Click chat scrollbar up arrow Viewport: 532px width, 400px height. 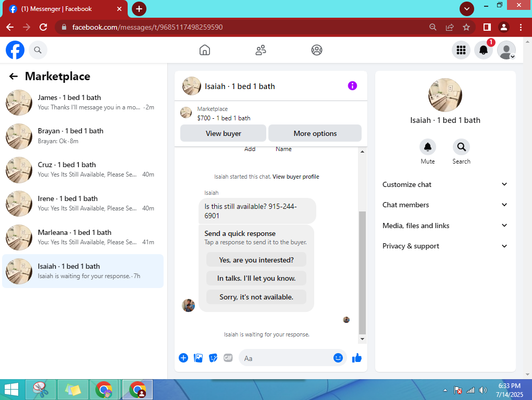pos(362,152)
